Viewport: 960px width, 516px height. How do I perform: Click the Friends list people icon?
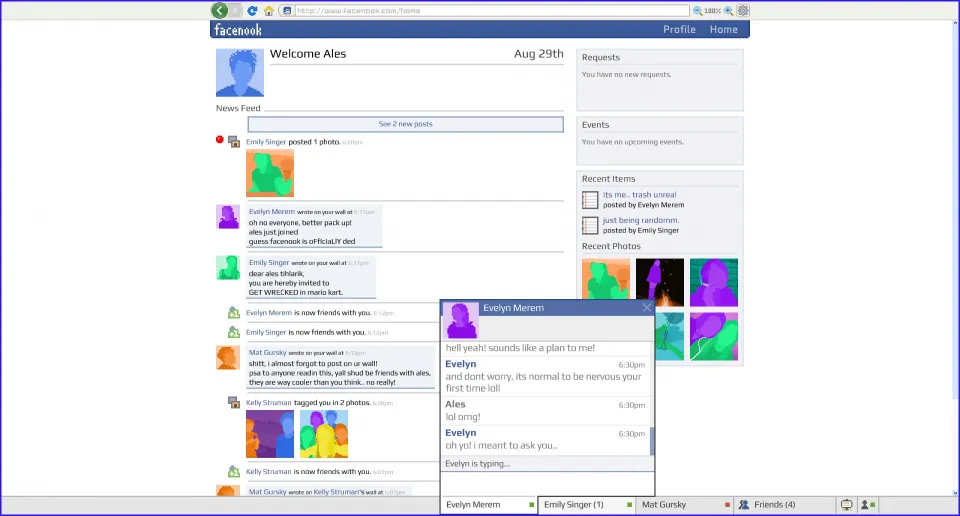coord(744,505)
